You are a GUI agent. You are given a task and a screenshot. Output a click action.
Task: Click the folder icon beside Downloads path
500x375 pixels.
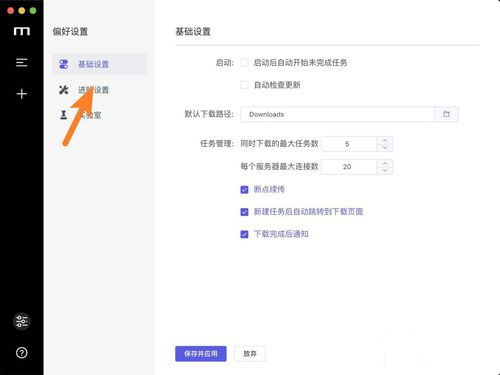pyautogui.click(x=446, y=114)
